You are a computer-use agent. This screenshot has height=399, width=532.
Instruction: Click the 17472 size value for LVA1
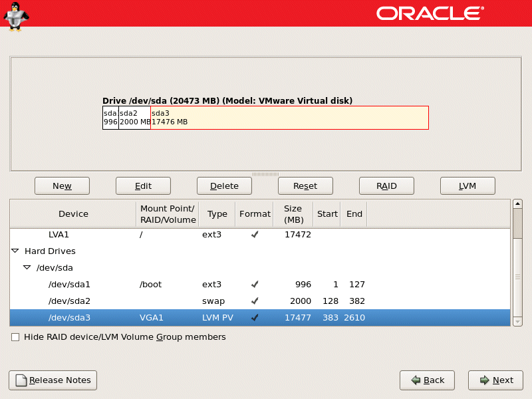pos(298,235)
